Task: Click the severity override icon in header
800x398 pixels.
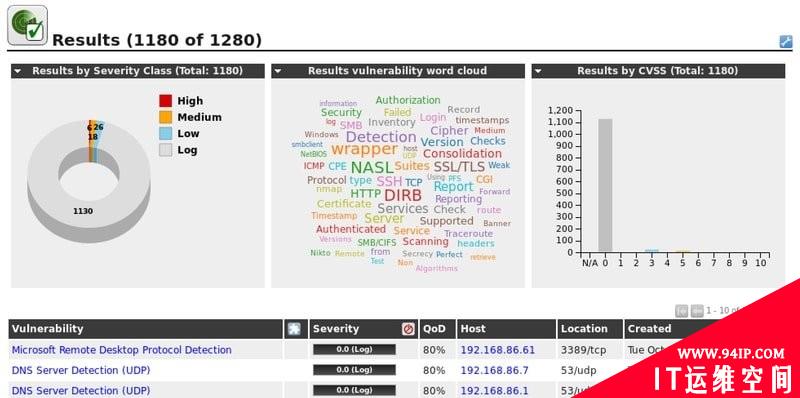Action: pyautogui.click(x=408, y=329)
